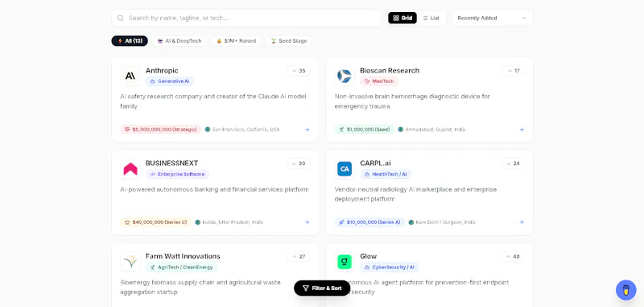This screenshot has width=644, height=307.
Task: Click the BUSINESSNEXT pink logo
Action: (x=130, y=169)
